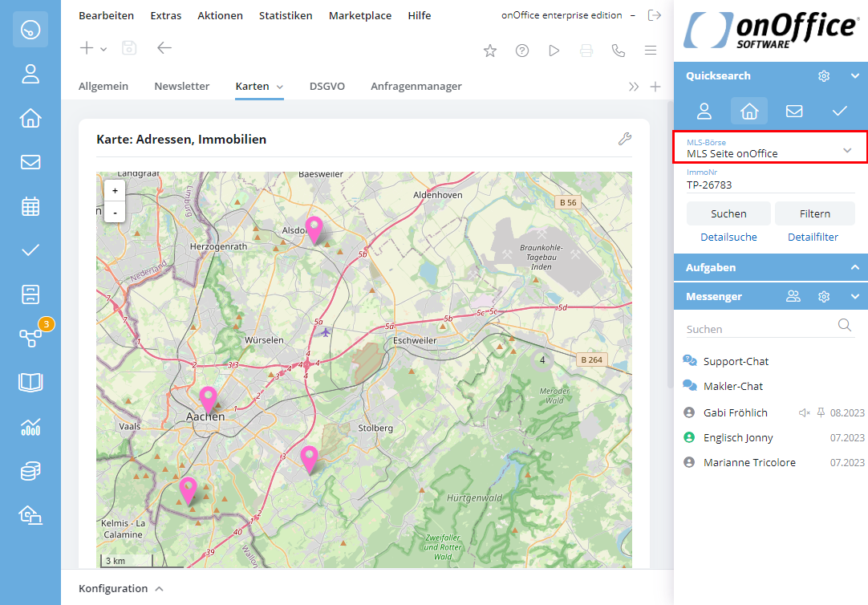This screenshot has width=868, height=605.
Task: Open the Marketplace menu
Action: (x=360, y=15)
